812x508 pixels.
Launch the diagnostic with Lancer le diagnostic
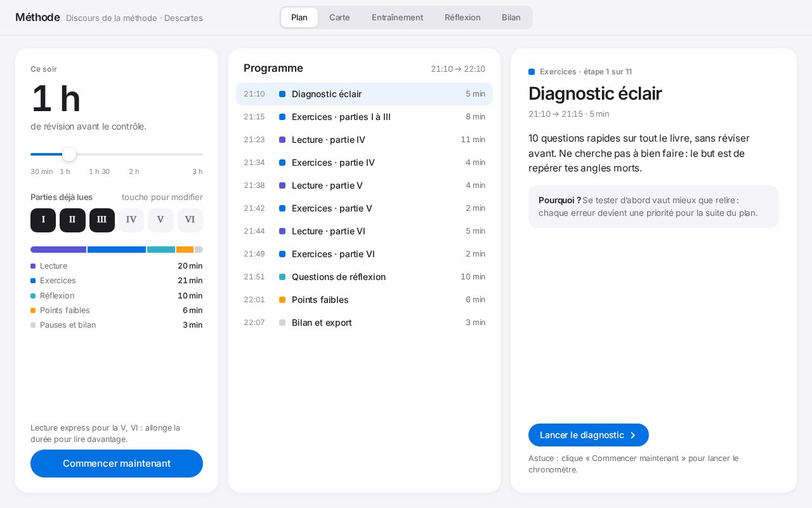coord(589,435)
